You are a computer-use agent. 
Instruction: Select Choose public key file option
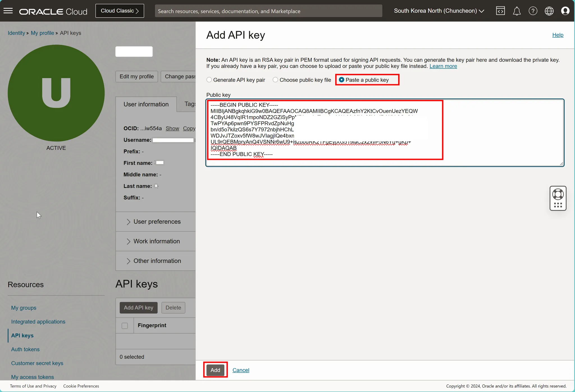[x=275, y=80]
